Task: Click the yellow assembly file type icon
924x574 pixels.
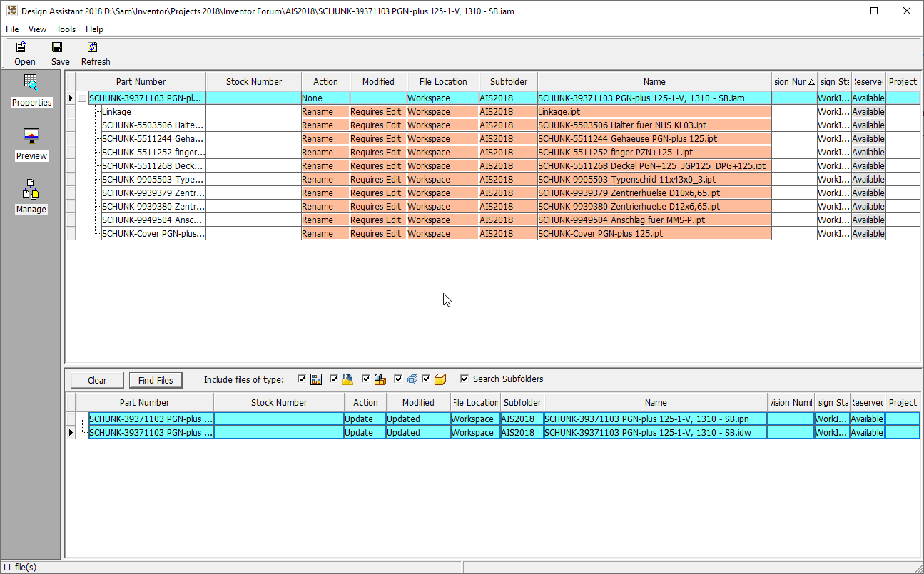Action: (x=380, y=379)
